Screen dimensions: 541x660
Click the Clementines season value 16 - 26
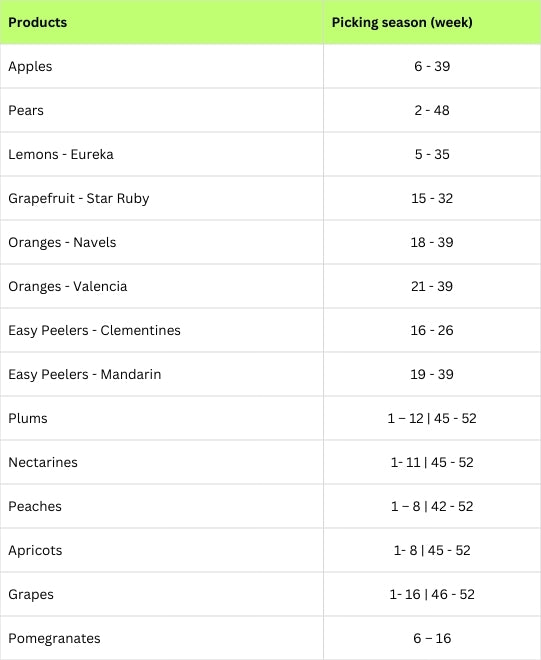(x=432, y=330)
